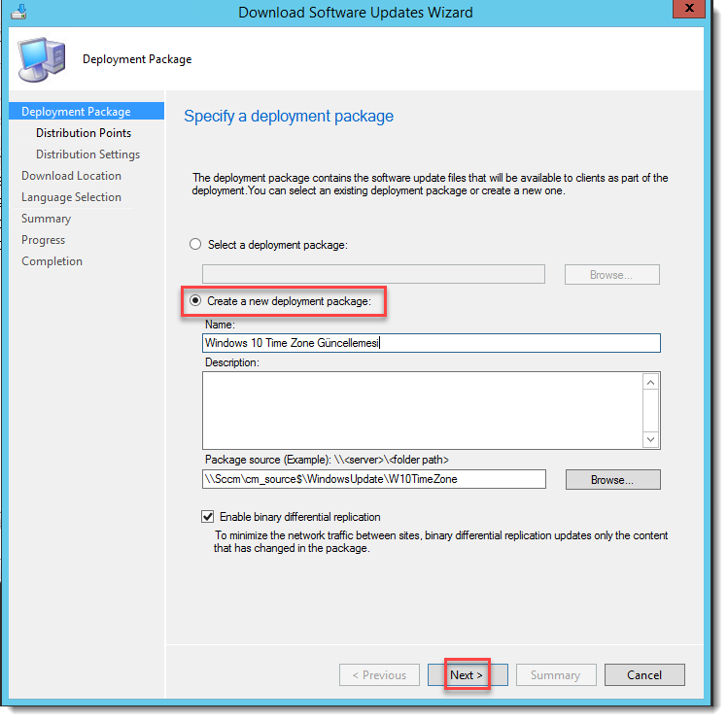Click the Summary step in sidebar
The height and width of the screenshot is (721, 728).
[x=46, y=219]
